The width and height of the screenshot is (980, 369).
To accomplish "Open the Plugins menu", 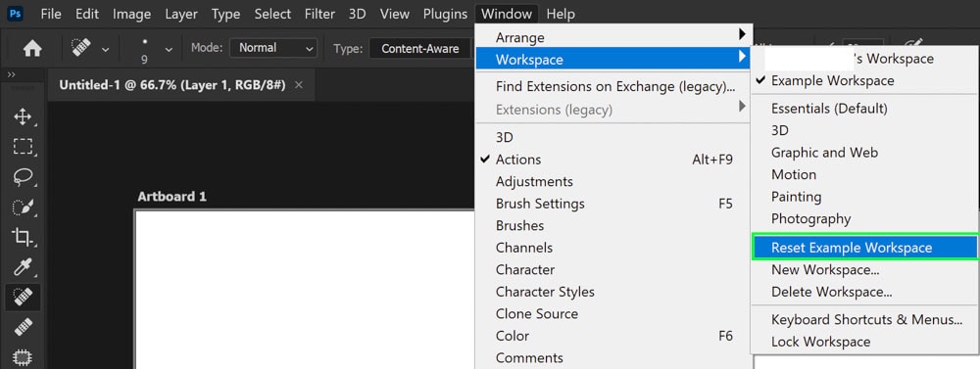I will pyautogui.click(x=445, y=14).
